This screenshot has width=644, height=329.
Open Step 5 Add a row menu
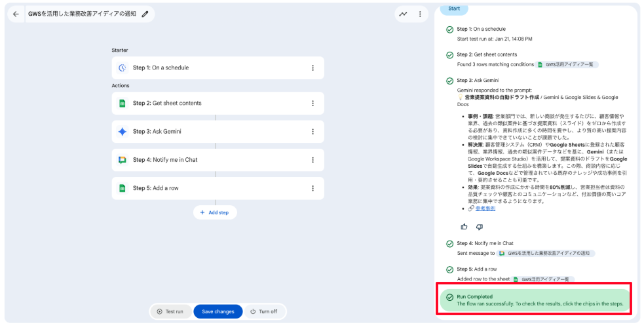pyautogui.click(x=313, y=188)
